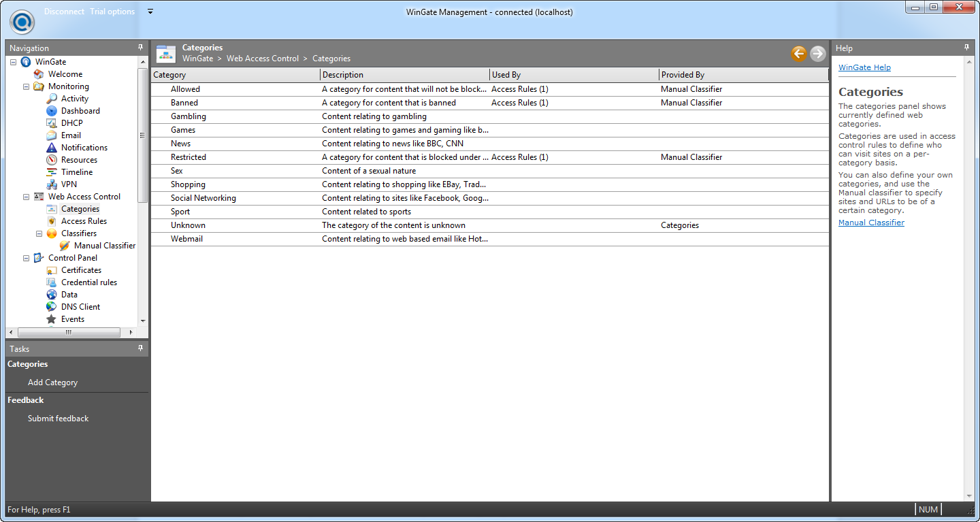Click Add Category in Tasks panel

[x=52, y=382]
